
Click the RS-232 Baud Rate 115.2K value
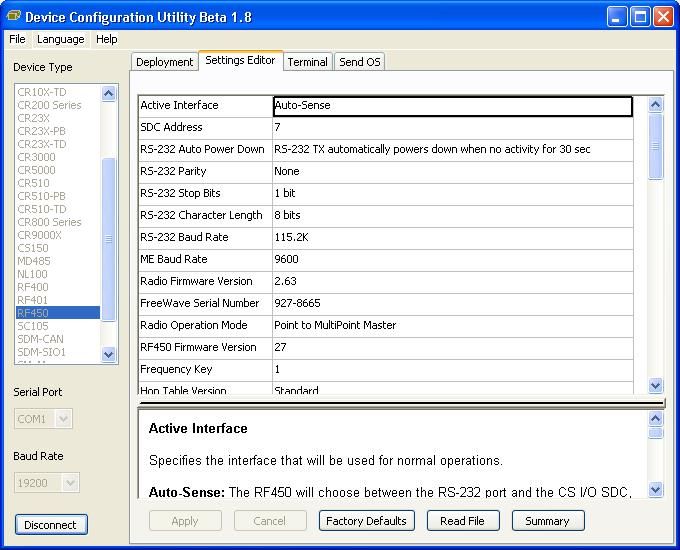452,238
